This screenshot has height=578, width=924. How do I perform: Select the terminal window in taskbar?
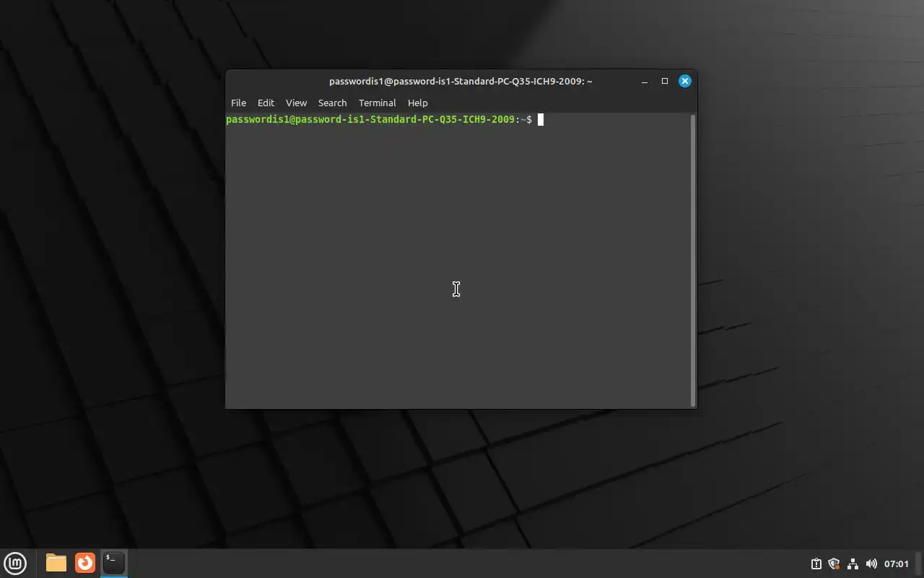[114, 563]
